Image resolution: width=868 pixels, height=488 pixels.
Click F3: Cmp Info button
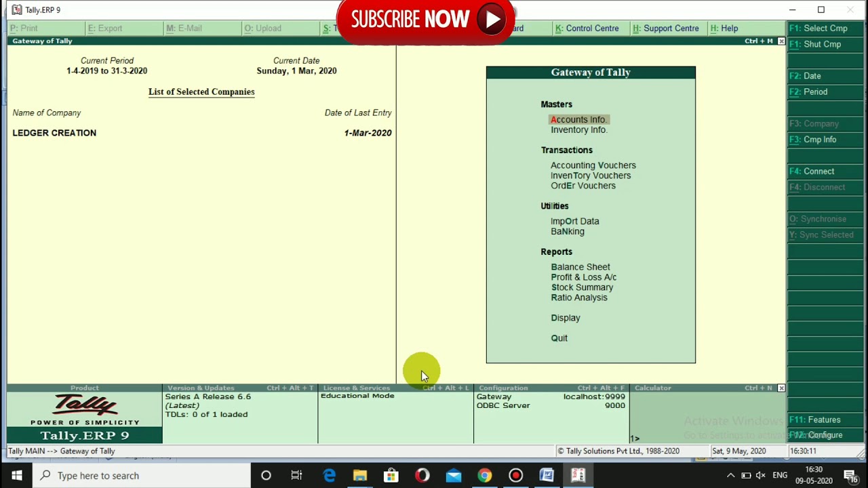point(825,140)
